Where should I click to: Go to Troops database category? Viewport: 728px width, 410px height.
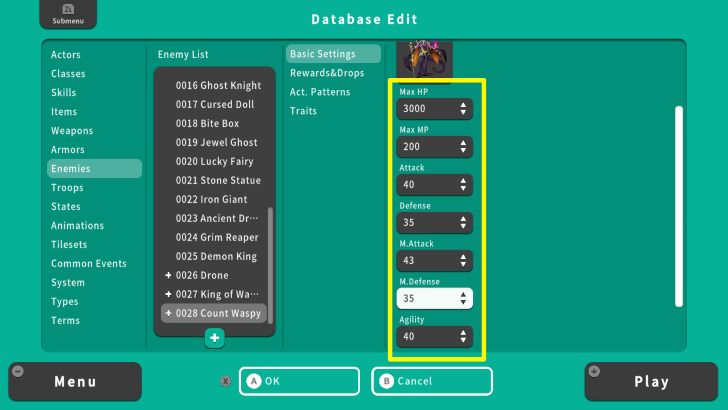(x=67, y=188)
